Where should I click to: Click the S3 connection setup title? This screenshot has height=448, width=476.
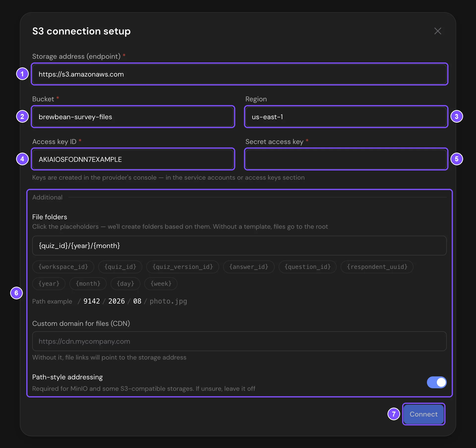pyautogui.click(x=82, y=31)
